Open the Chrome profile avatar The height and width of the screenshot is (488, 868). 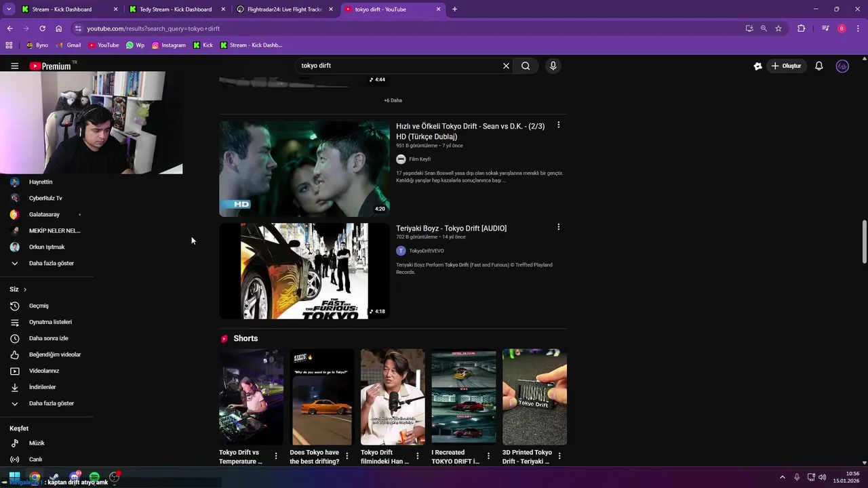coord(842,28)
